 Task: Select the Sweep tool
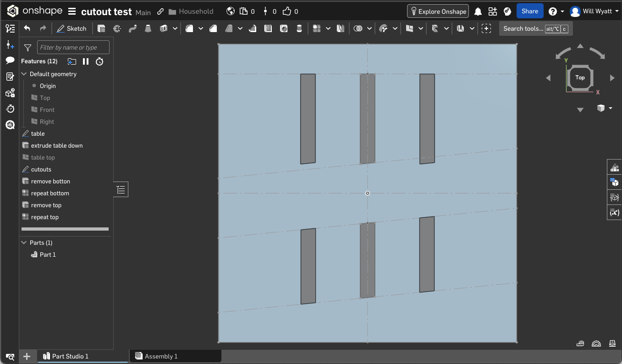coord(132,28)
